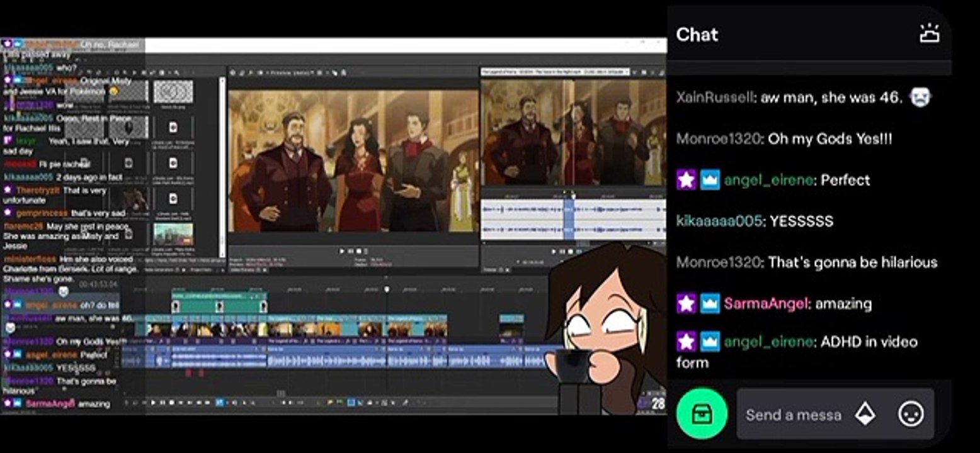
Task: Tap 'aw man, she was 46.' in Chat panel
Action: click(x=831, y=98)
